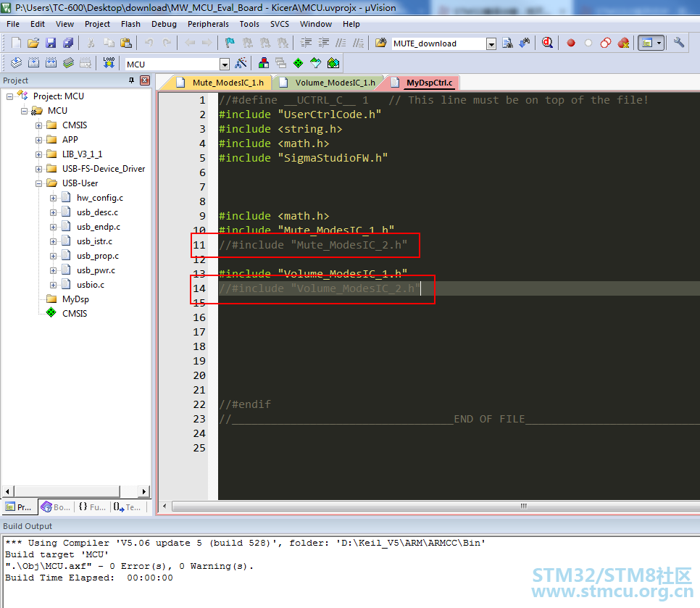The image size is (700, 608).
Task: Save the current file with the Save icon
Action: coord(51,43)
